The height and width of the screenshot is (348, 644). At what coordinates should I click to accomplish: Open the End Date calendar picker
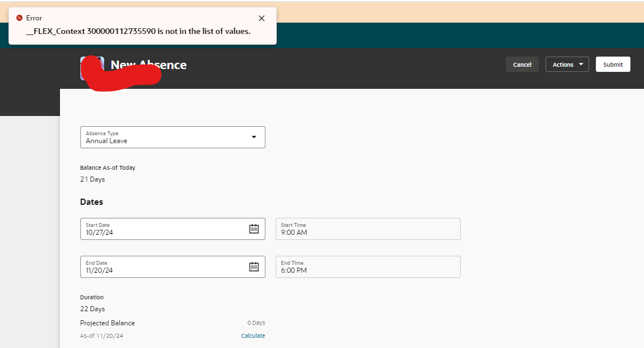coord(254,267)
